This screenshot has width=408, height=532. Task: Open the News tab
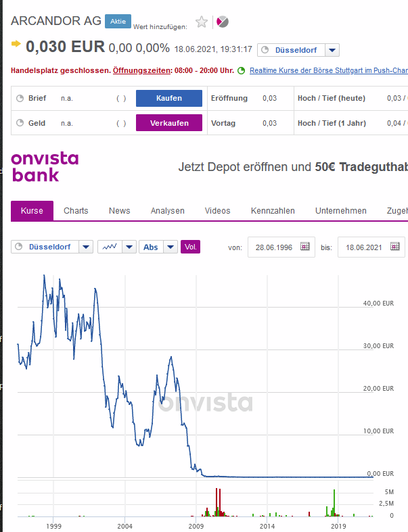[x=119, y=211]
